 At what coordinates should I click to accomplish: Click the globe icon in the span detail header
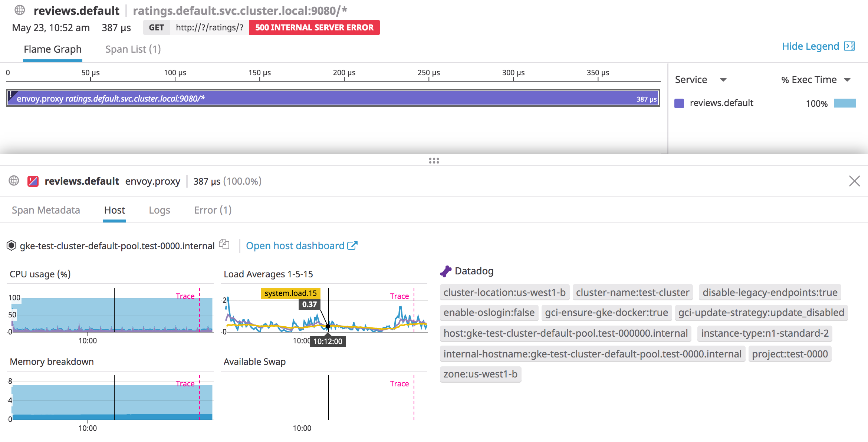click(x=14, y=181)
